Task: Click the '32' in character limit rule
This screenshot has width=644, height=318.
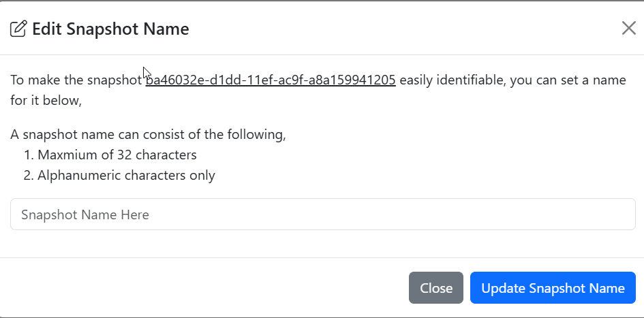Action: (x=125, y=155)
